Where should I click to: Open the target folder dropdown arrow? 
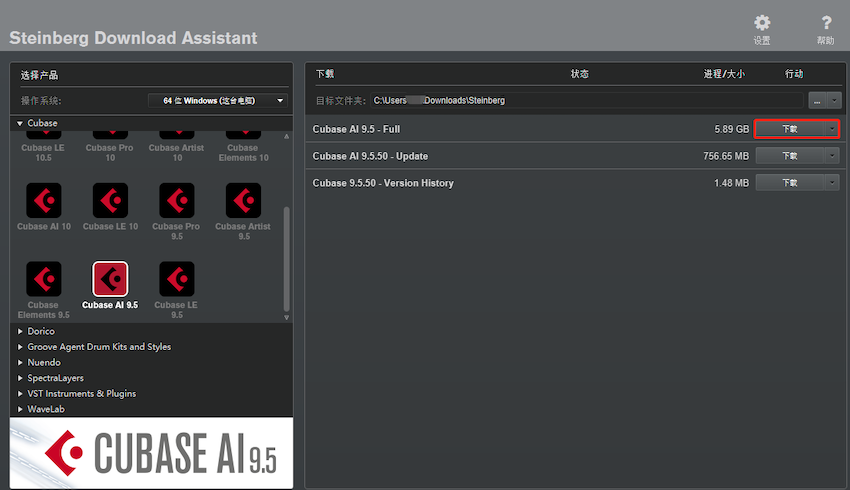(834, 100)
